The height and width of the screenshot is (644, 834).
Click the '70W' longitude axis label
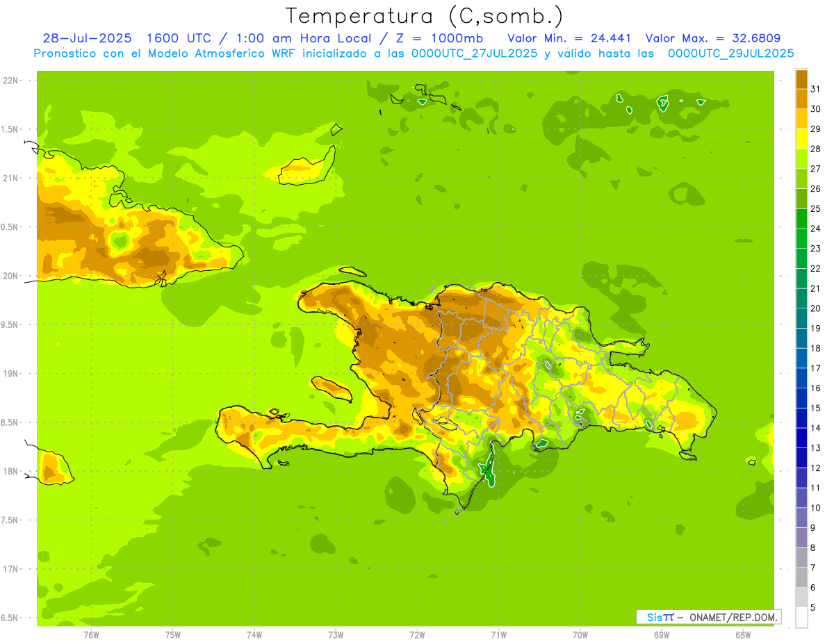580,635
